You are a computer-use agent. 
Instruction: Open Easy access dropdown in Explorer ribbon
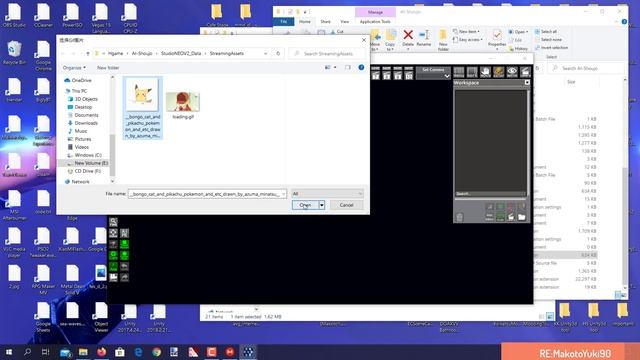click(x=468, y=40)
